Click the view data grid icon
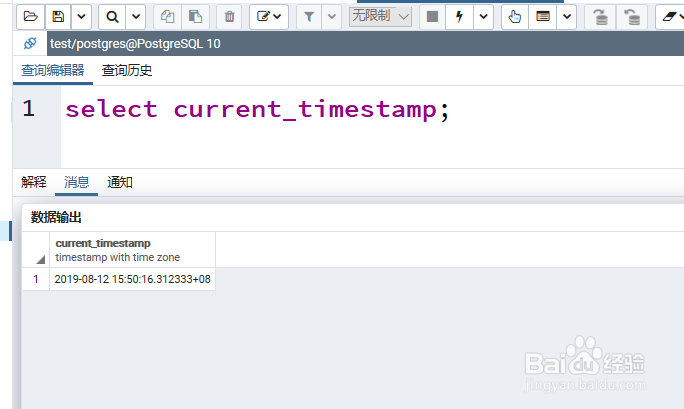The image size is (684, 409). (543, 17)
